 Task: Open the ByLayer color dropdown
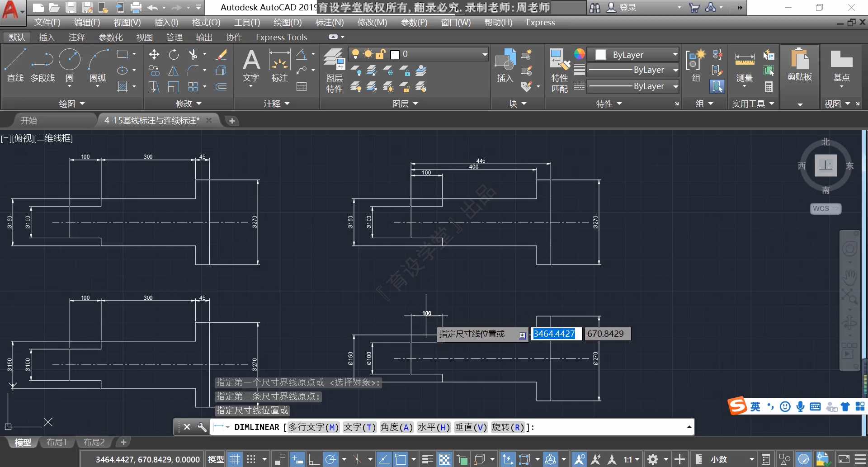tap(633, 55)
